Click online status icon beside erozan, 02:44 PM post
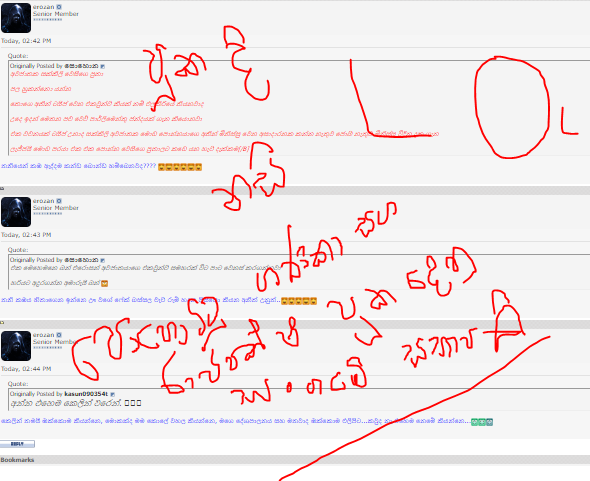The image size is (590, 481). 59,335
